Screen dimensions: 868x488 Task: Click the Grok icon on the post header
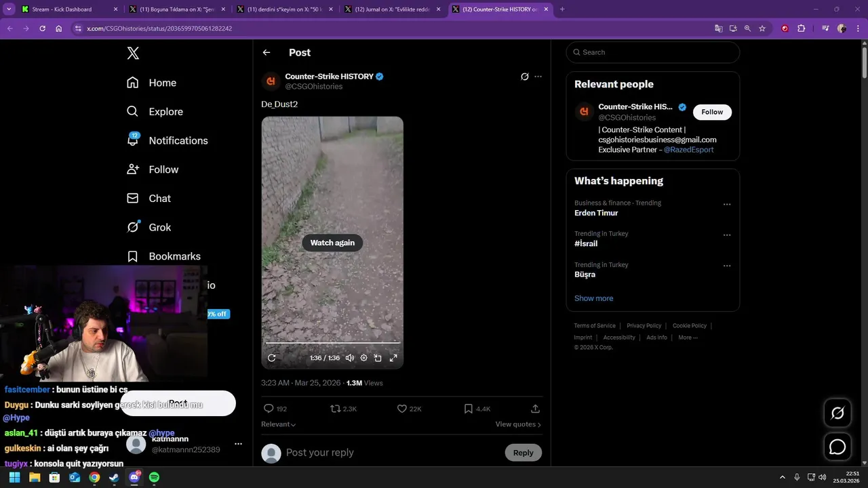(x=524, y=77)
